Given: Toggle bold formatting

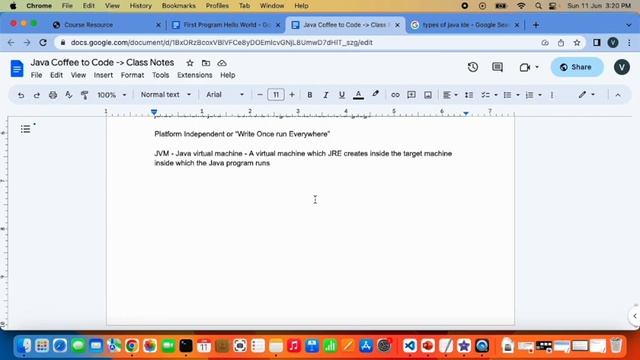Looking at the screenshot, I should click(310, 95).
